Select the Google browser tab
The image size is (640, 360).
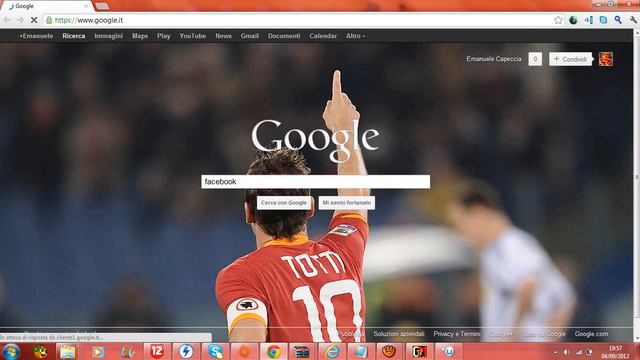(x=47, y=6)
